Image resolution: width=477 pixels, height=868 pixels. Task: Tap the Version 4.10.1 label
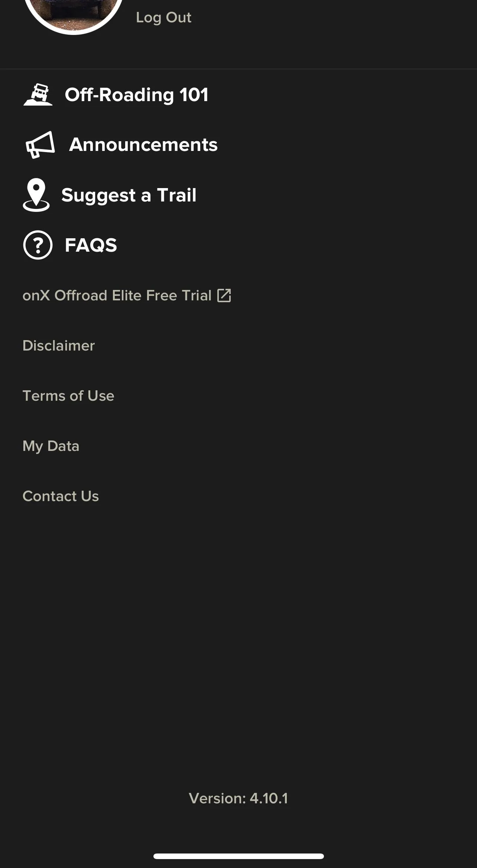tap(238, 798)
